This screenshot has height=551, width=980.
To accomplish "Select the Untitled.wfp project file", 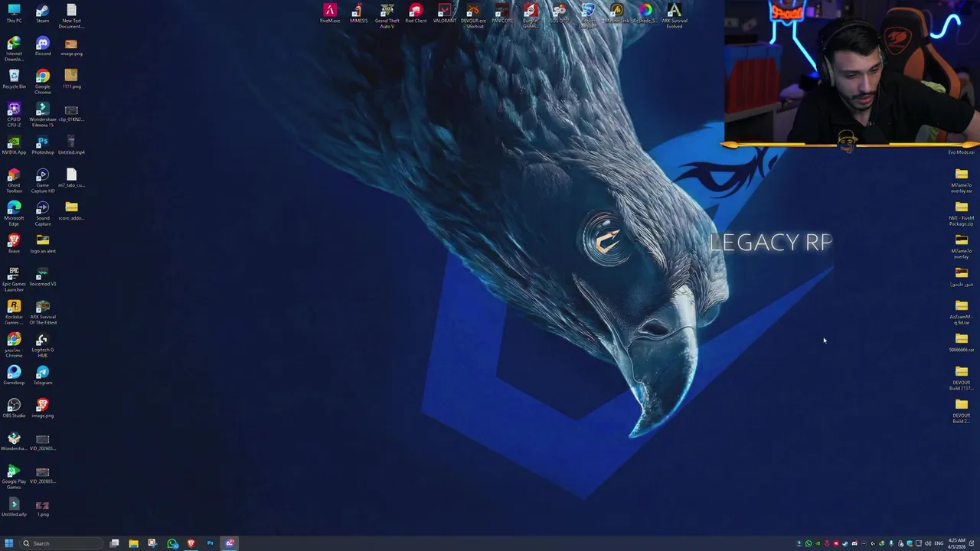I will click(14, 507).
